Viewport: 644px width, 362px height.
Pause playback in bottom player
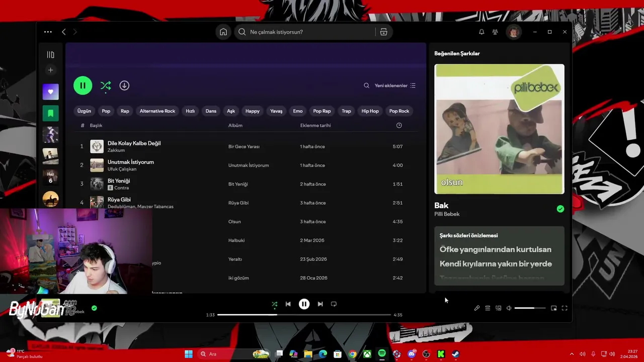304,304
